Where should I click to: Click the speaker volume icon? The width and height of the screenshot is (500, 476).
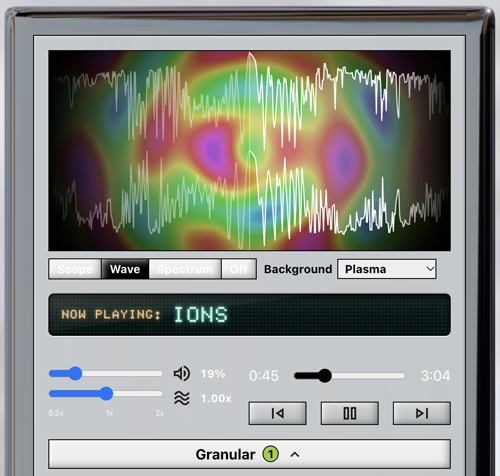pyautogui.click(x=182, y=374)
